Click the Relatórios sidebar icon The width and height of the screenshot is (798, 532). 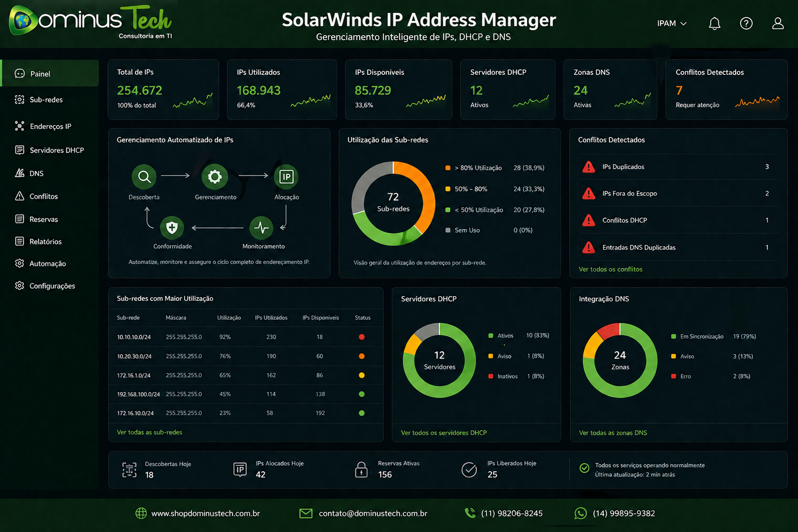20,241
